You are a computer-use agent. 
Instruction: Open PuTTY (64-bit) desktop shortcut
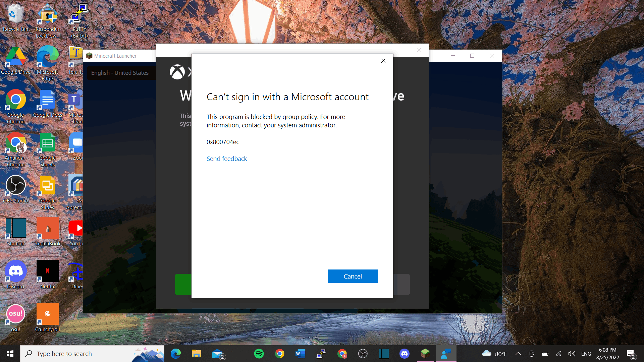[x=79, y=21]
